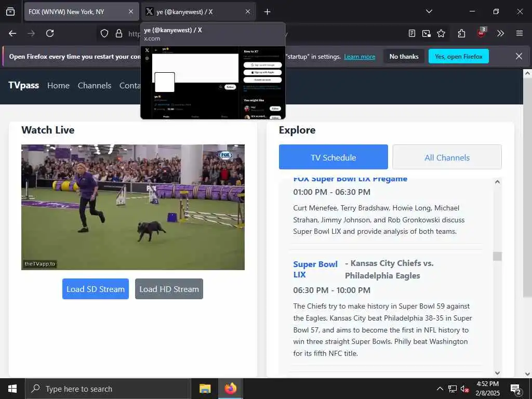This screenshot has height=399, width=532.
Task: Close the Firefox startup notification bar
Action: point(519,56)
